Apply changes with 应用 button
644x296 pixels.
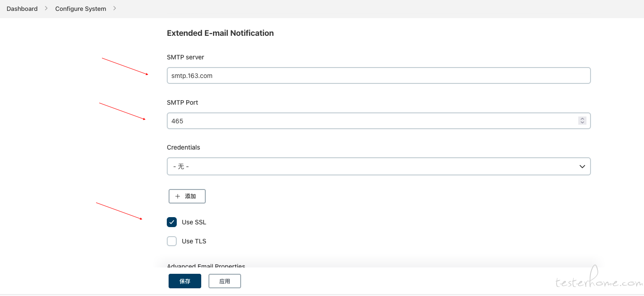225,281
